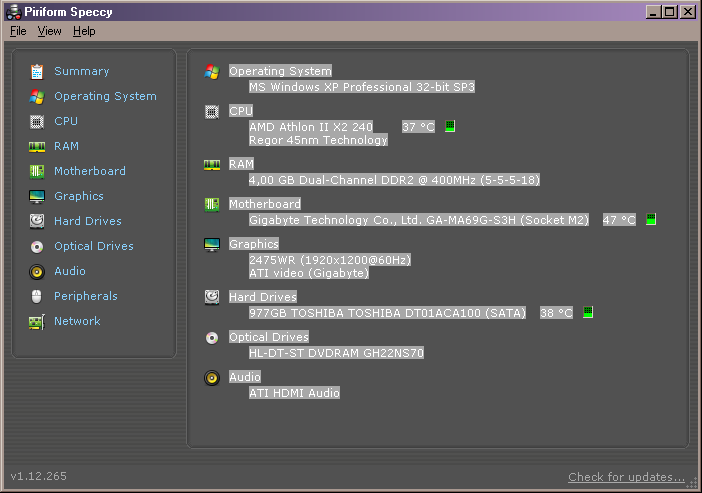The image size is (702, 493).
Task: Click the v1.12.265 version label
Action: coord(39,476)
